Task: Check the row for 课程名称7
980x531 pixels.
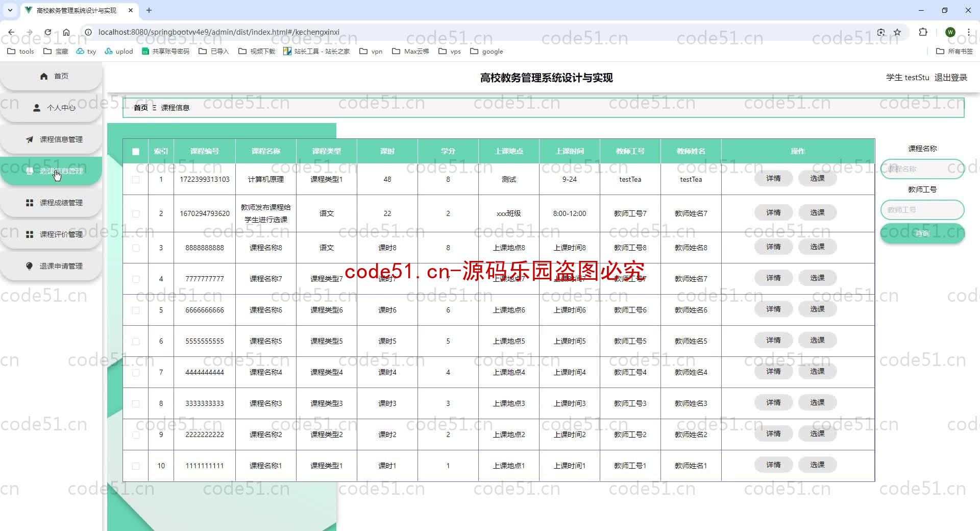Action: pos(136,279)
